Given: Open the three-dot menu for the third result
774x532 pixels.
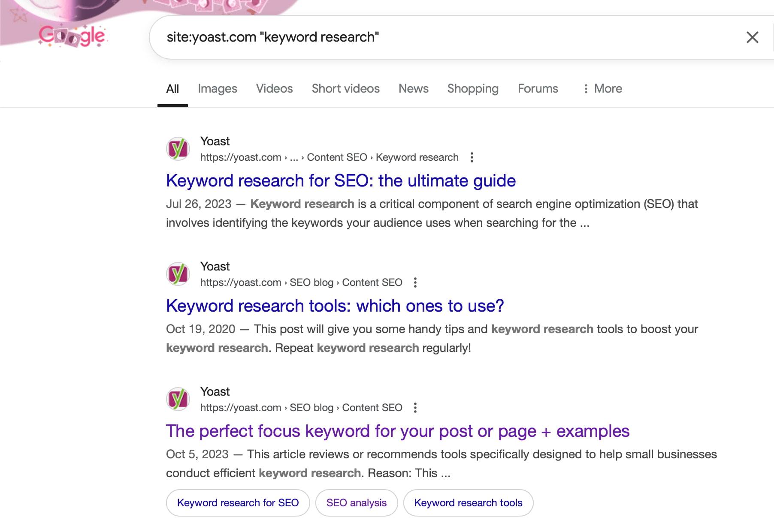Looking at the screenshot, I should (x=415, y=408).
